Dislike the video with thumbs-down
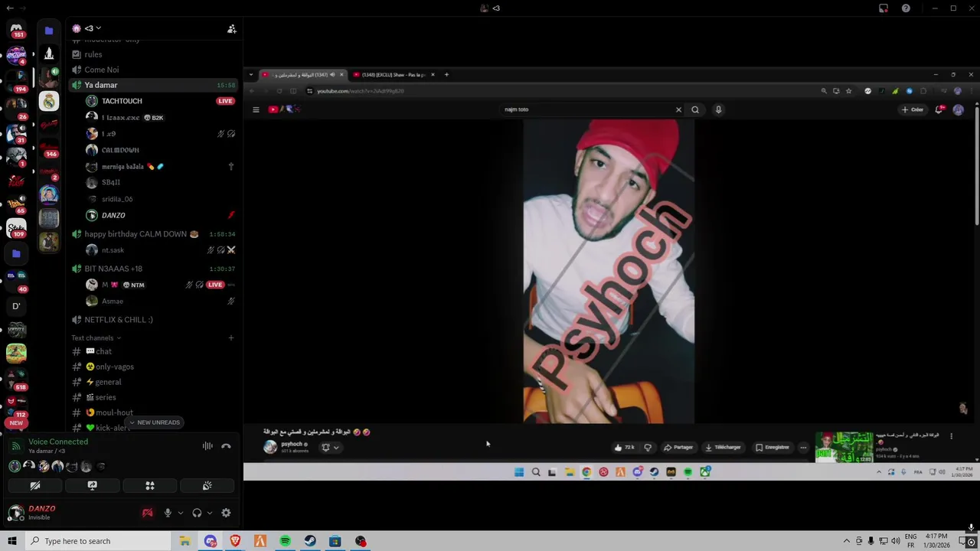The width and height of the screenshot is (980, 551). pos(648,448)
